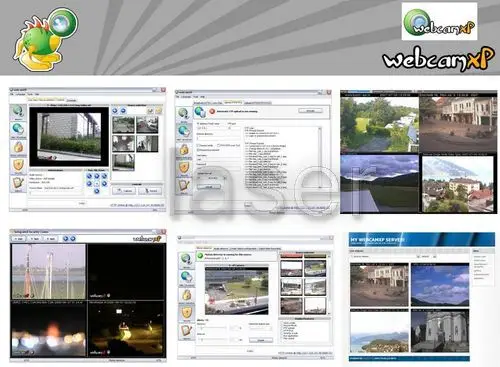Toggle first checkbox in motion detector actions list
The width and height of the screenshot is (500, 367).
coord(282,323)
